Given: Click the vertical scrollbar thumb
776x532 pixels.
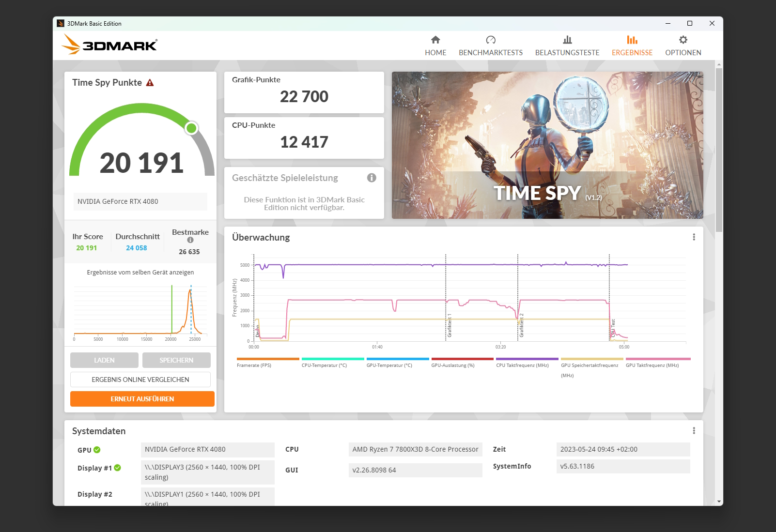Looking at the screenshot, I should coord(719,150).
